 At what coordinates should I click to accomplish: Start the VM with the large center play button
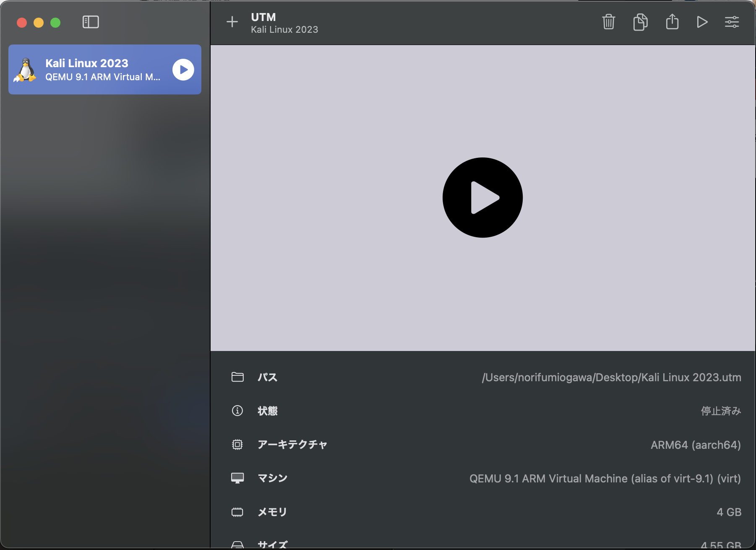click(482, 197)
